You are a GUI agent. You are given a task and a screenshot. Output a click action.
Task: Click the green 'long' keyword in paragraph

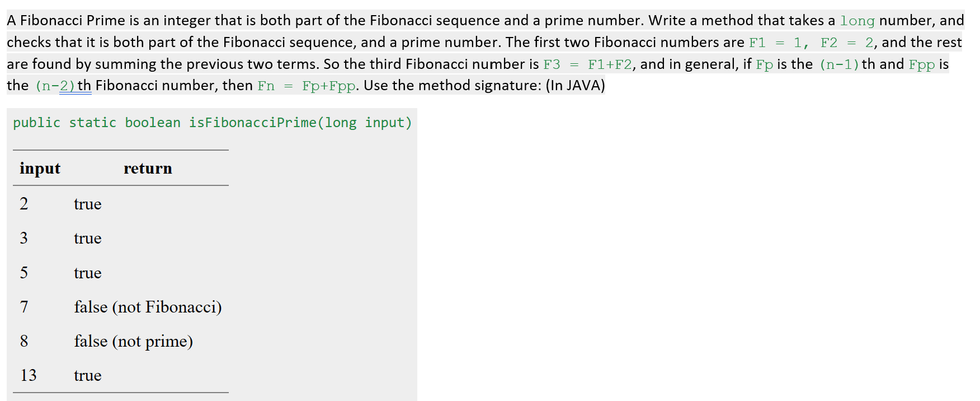pos(857,21)
